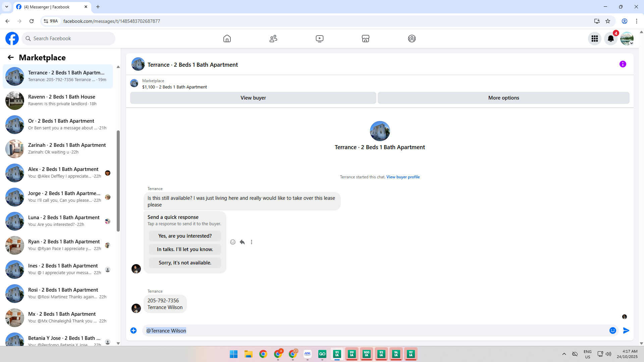The image size is (644, 362).
Task: Open Alex conversation in the chat list
Action: coord(58,173)
